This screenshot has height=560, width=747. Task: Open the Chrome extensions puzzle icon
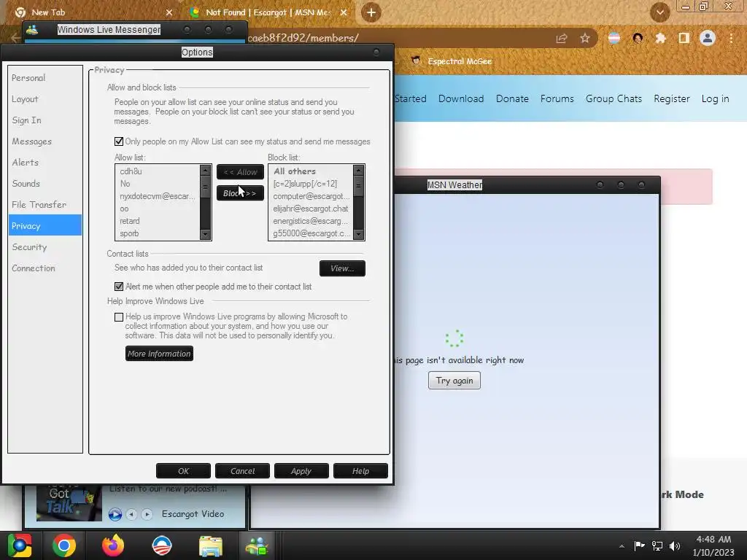tap(660, 38)
